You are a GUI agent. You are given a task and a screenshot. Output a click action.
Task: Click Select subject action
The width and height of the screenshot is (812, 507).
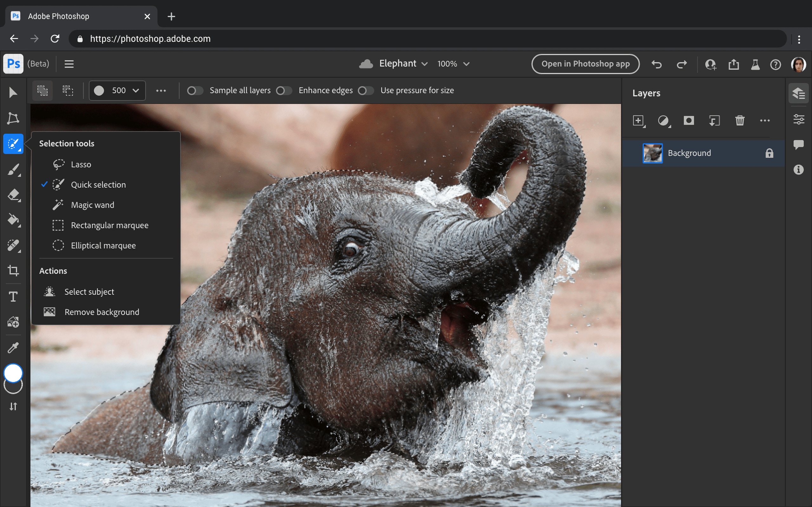pyautogui.click(x=88, y=292)
